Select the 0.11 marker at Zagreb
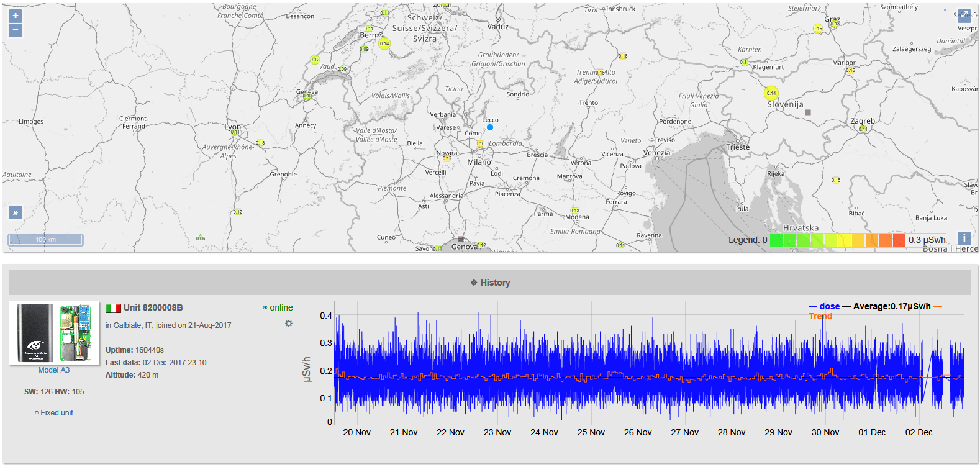Image resolution: width=980 pixels, height=467 pixels. point(863,129)
